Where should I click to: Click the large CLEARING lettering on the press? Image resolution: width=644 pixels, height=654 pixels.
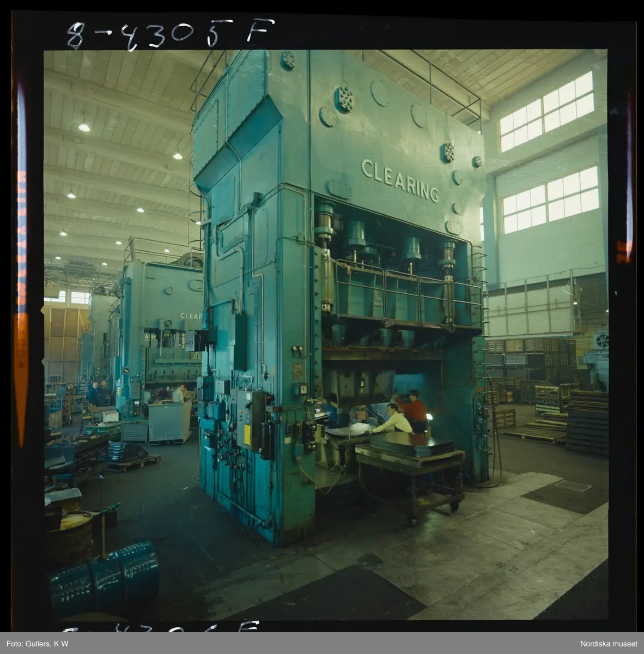coord(399,180)
